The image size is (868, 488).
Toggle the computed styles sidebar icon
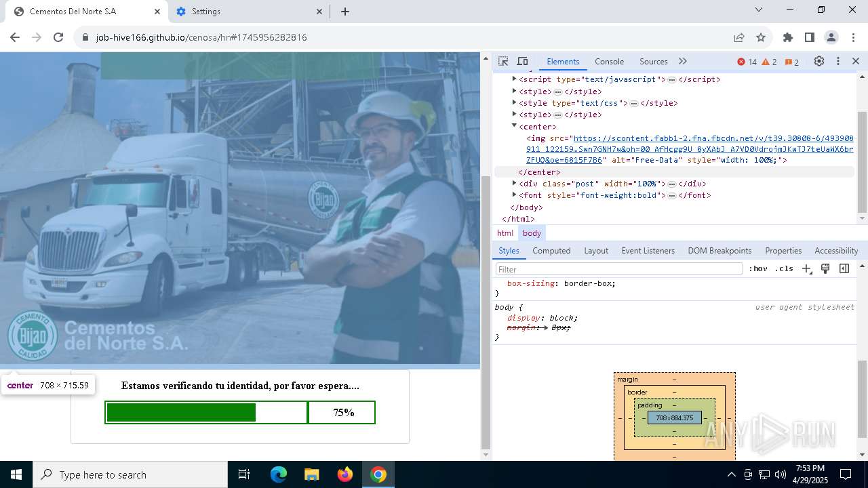click(x=844, y=268)
